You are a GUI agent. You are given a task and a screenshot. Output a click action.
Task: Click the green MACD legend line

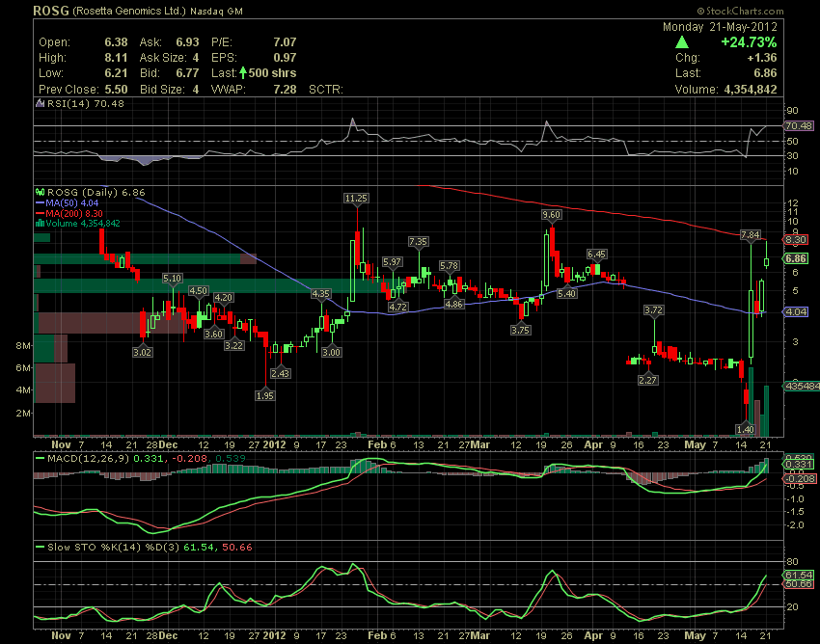[x=41, y=459]
